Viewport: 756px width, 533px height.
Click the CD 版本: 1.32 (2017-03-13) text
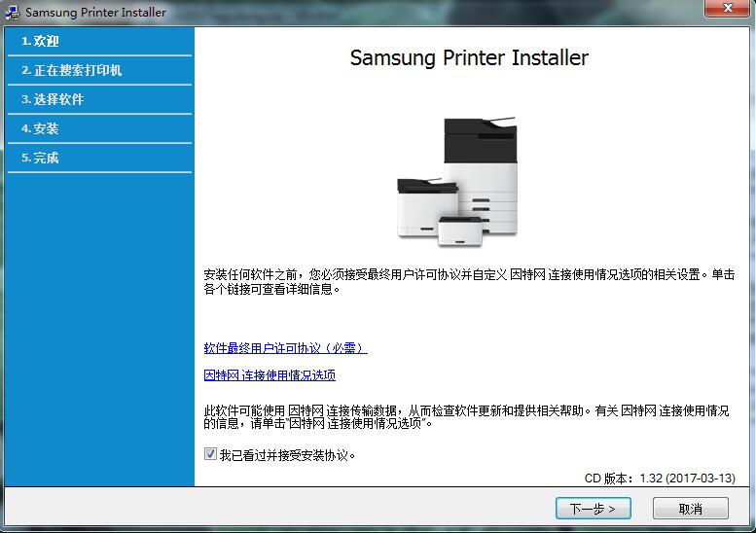[x=660, y=479]
